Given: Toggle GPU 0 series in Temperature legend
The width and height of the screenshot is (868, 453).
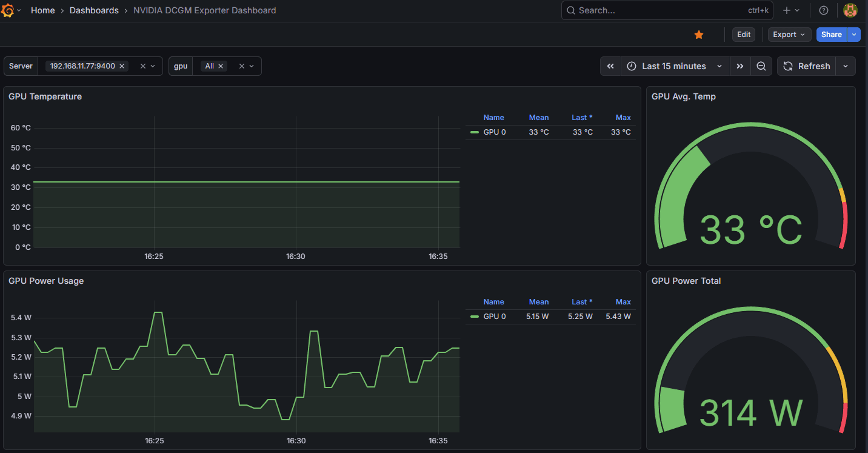Looking at the screenshot, I should [x=495, y=132].
